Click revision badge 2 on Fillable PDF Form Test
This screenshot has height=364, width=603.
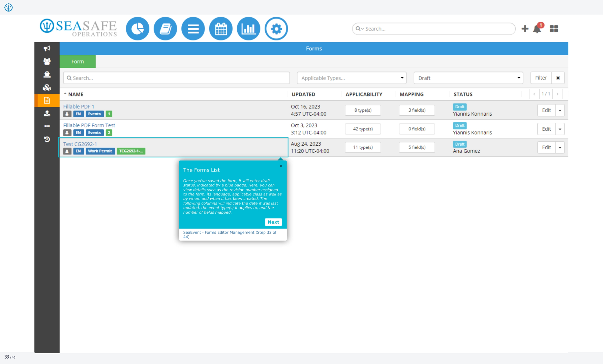click(x=109, y=133)
